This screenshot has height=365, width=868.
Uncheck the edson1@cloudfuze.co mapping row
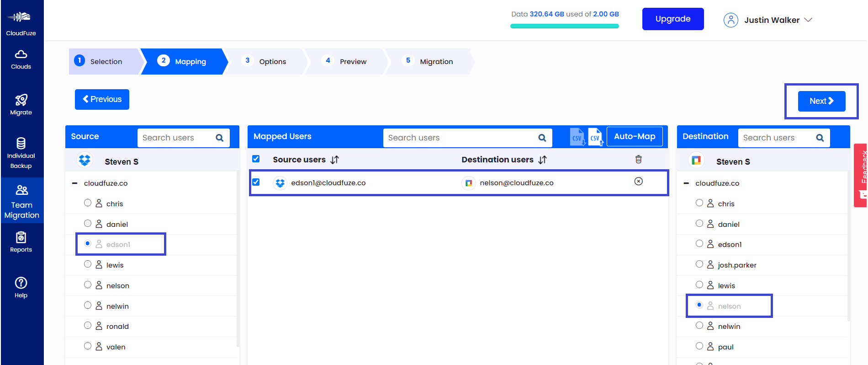(x=256, y=182)
